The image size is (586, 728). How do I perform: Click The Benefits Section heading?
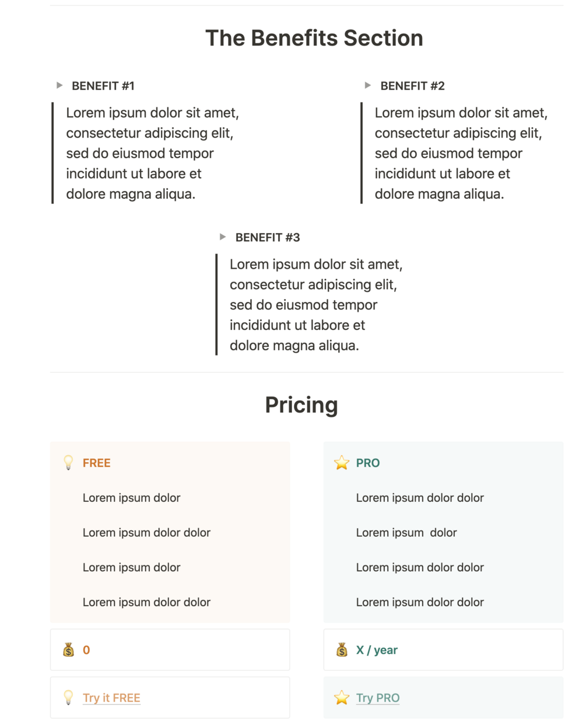pos(314,38)
